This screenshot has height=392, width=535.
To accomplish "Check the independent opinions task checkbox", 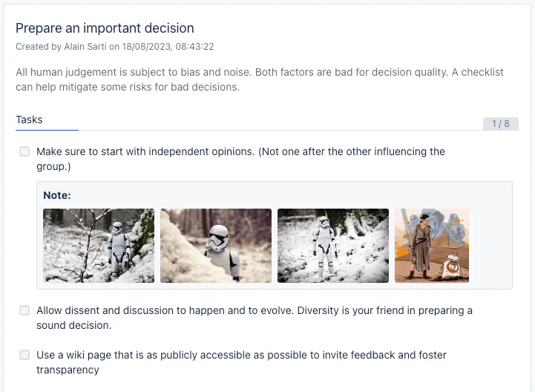I will (24, 151).
